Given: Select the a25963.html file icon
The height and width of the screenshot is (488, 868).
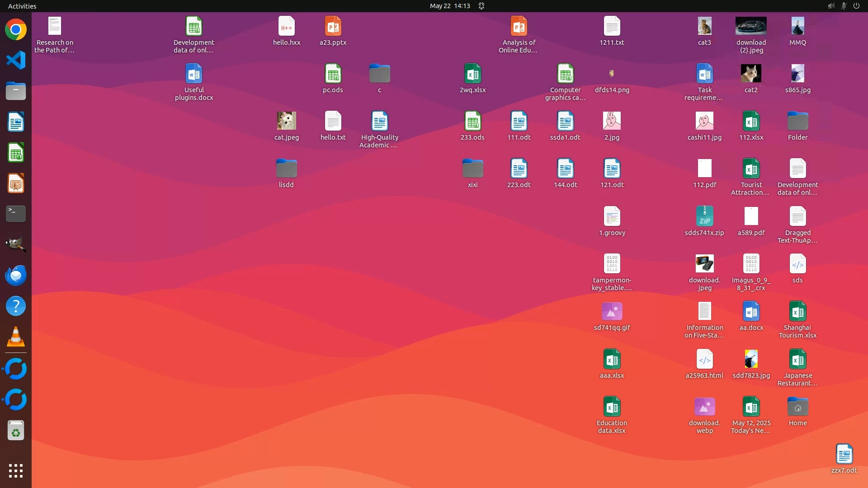Looking at the screenshot, I should 704,360.
